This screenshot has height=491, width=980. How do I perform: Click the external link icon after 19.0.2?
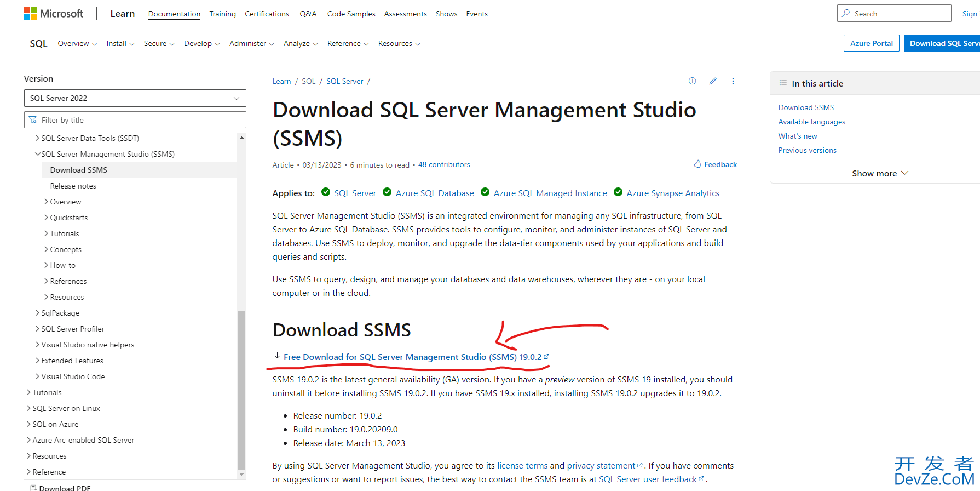[x=546, y=357]
